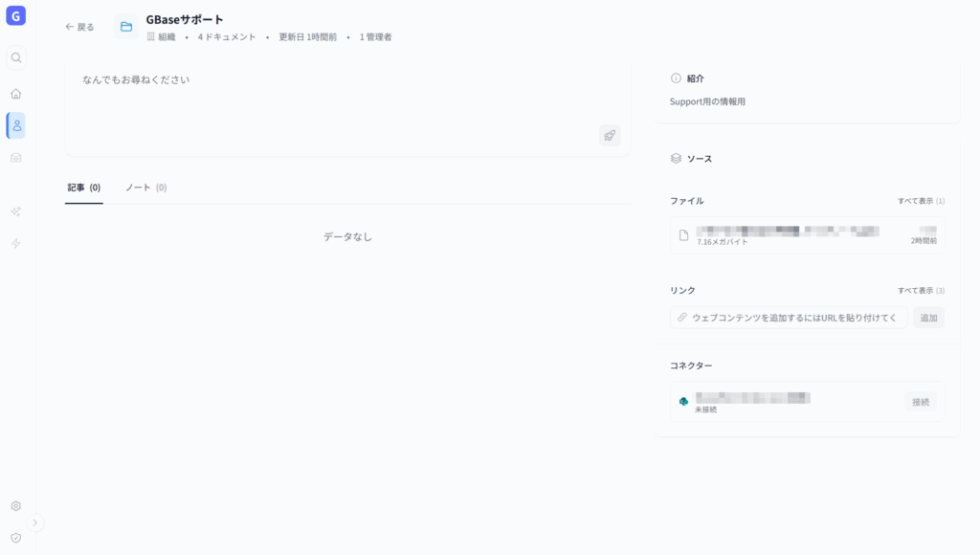
Task: Open the 7.16メガバイト file entry
Action: [808, 235]
